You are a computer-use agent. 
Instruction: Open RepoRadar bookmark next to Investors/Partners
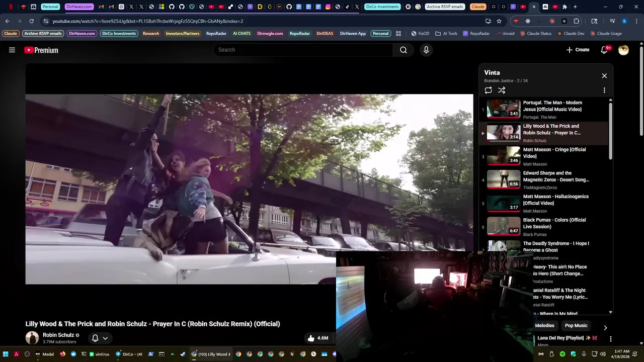(x=216, y=34)
